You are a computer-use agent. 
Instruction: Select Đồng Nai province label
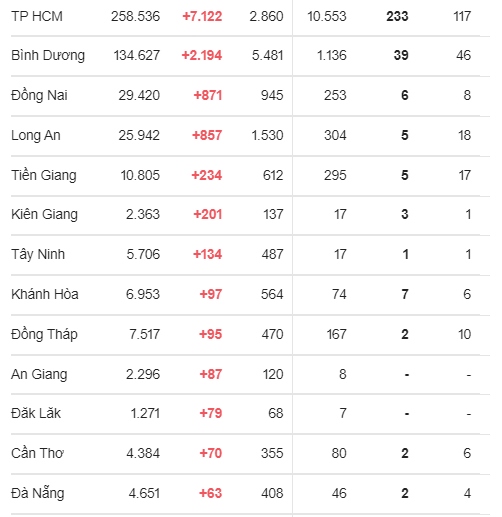[x=39, y=95]
